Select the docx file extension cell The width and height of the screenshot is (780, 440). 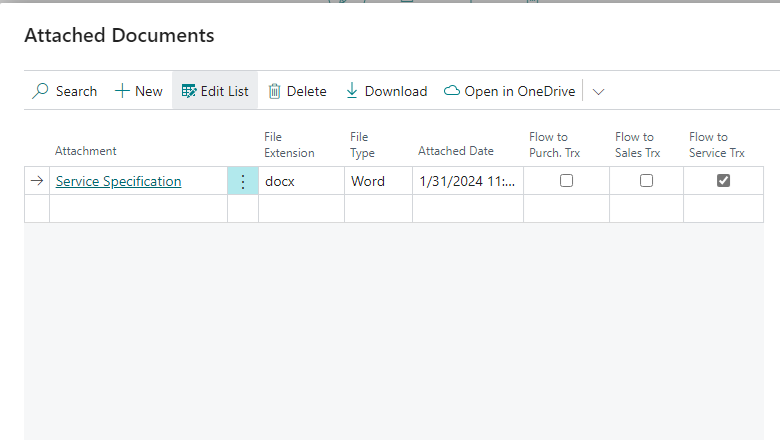click(x=301, y=181)
